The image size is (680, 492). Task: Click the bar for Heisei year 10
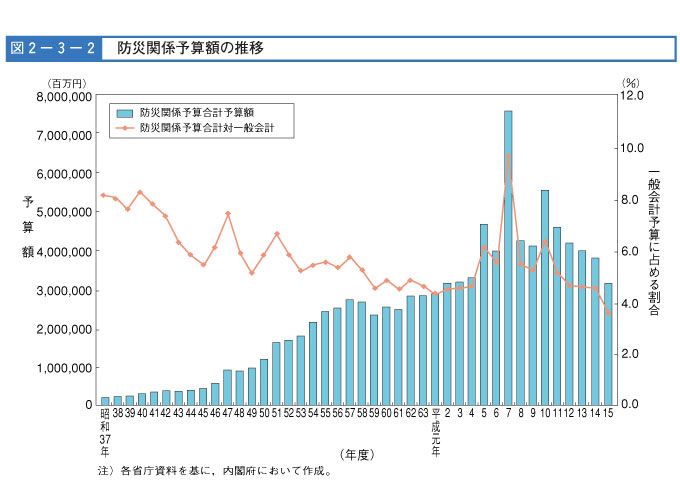point(545,297)
